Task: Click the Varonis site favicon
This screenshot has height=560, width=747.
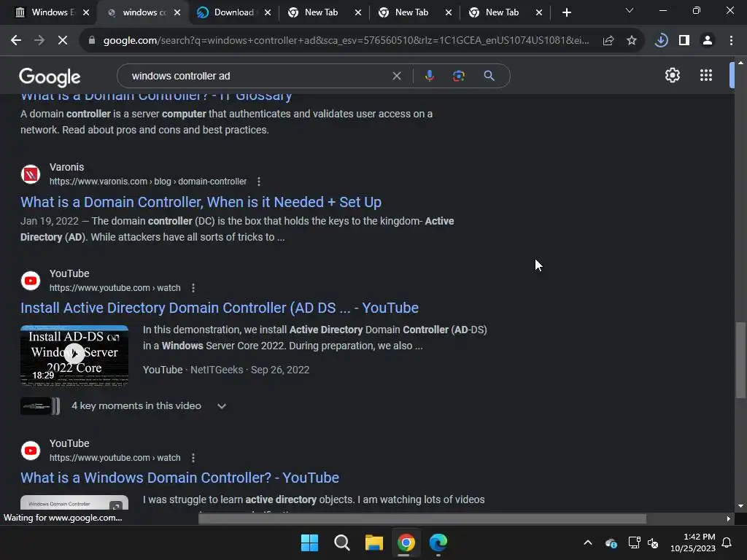Action: click(x=31, y=174)
